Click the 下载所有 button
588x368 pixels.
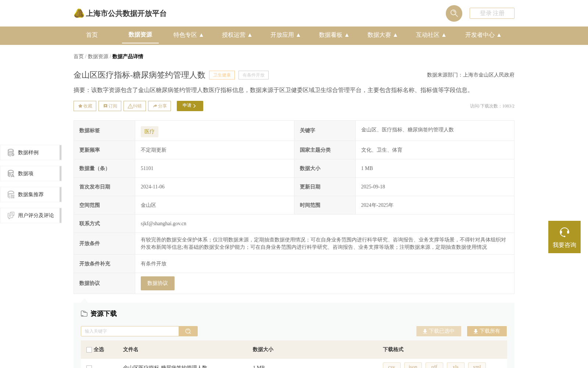pyautogui.click(x=487, y=331)
